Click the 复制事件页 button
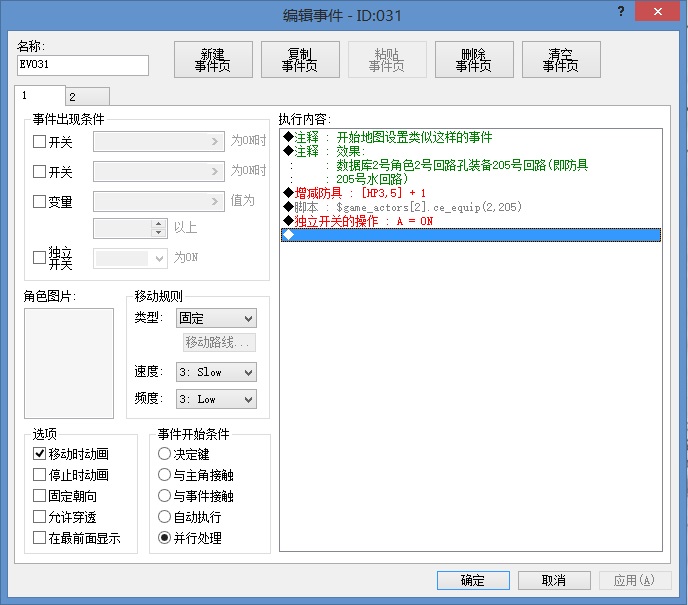The image size is (688, 605). pos(300,60)
